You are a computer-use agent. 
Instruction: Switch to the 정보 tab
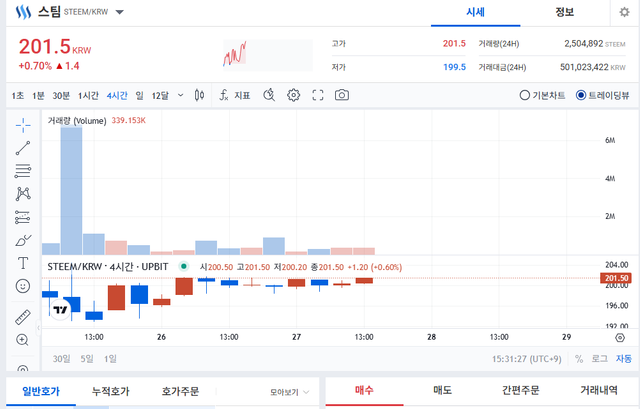[564, 12]
